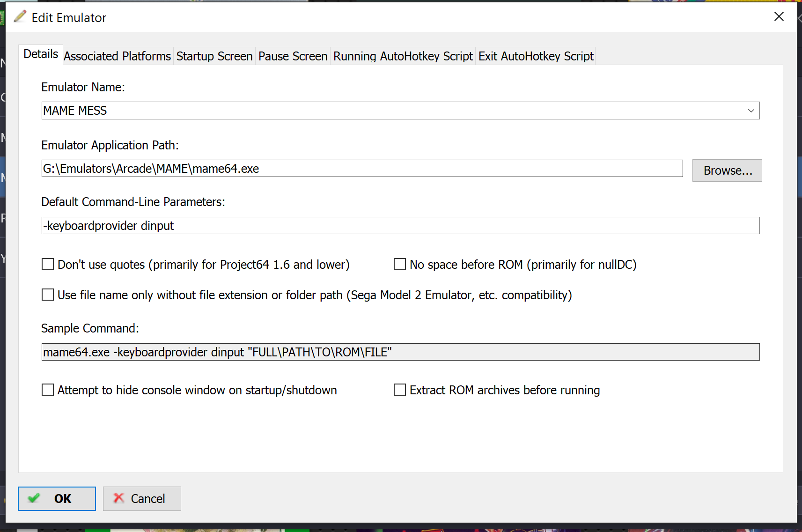
Task: Close the Edit Emulator dialog
Action: click(x=779, y=17)
